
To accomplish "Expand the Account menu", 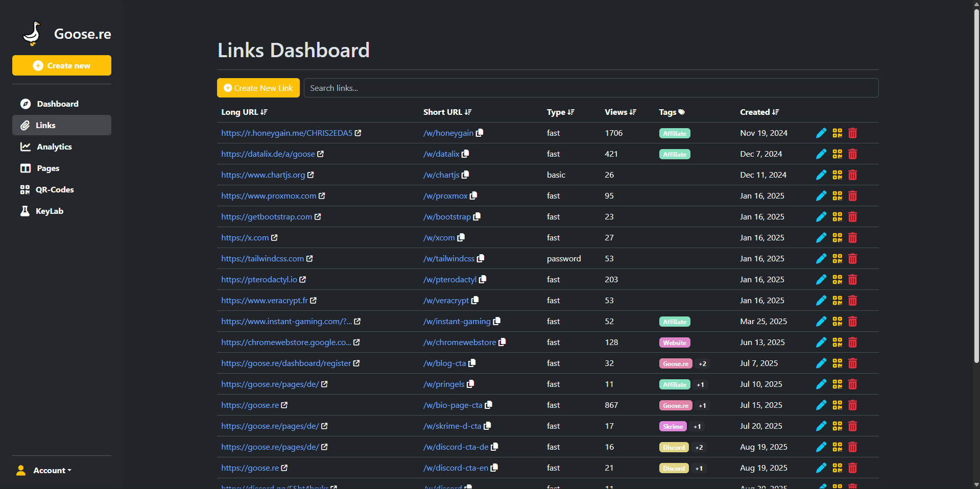I will (44, 470).
